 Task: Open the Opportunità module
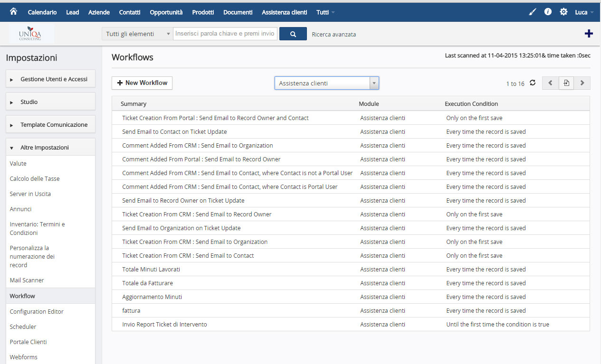[166, 12]
